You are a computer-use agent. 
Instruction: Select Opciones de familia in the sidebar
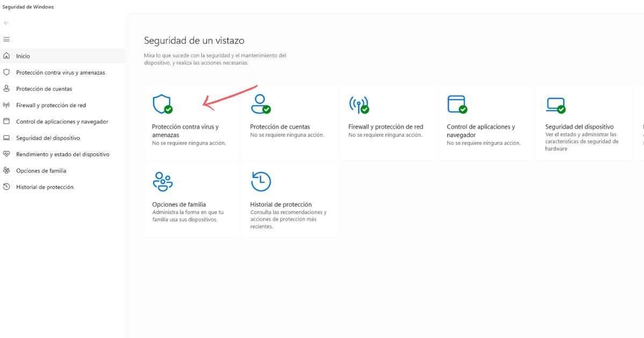click(x=63, y=171)
